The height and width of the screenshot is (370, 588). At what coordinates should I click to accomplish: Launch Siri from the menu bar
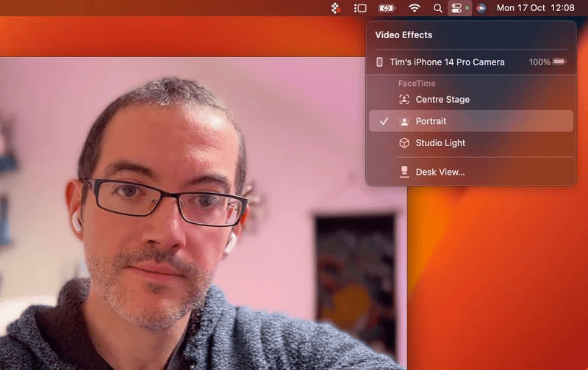481,8
